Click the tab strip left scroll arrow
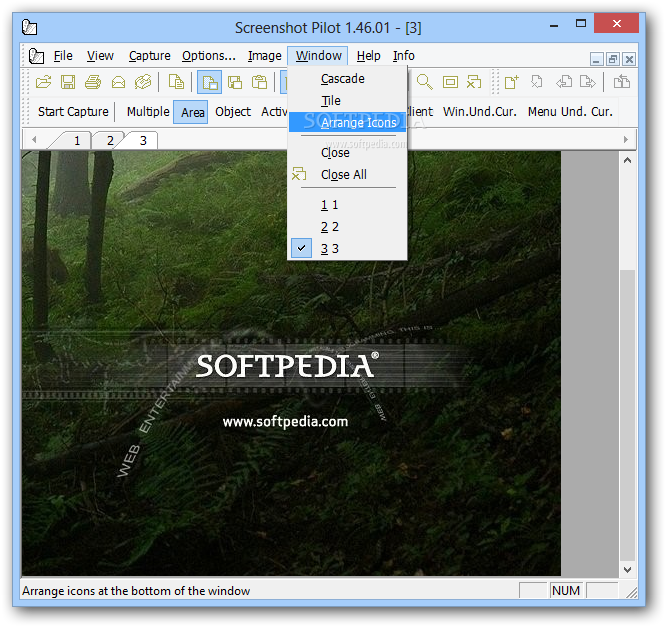This screenshot has height=627, width=666. [34, 140]
